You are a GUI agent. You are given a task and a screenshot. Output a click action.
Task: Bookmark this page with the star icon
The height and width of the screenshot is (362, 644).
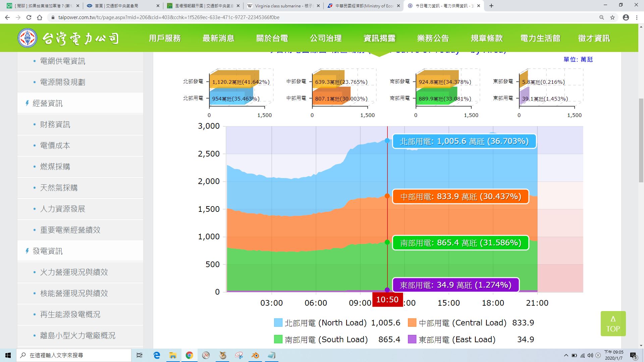point(612,17)
